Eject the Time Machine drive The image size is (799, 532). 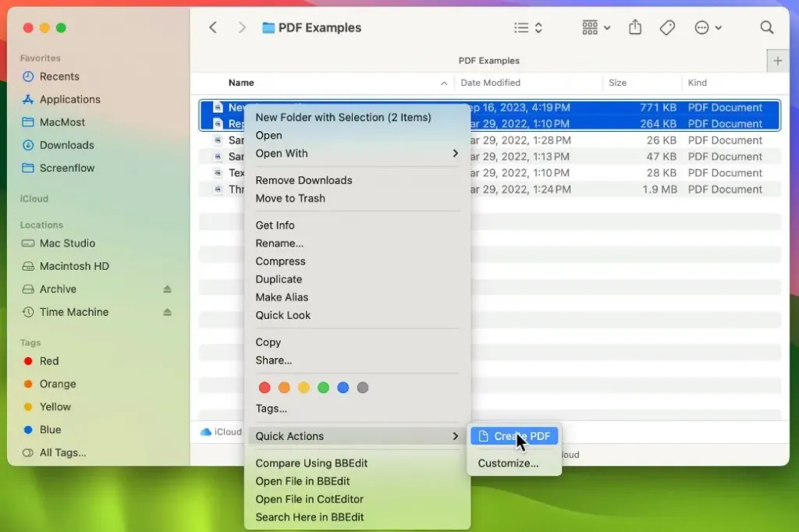167,312
